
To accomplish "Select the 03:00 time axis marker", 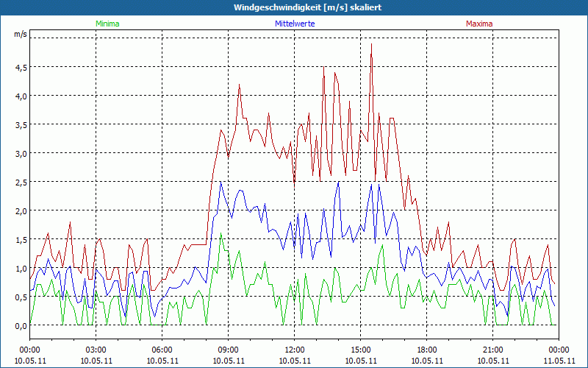I will (96, 350).
